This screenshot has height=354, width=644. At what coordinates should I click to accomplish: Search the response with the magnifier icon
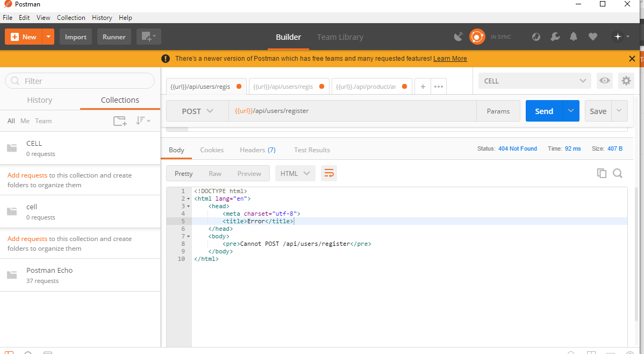tap(617, 173)
